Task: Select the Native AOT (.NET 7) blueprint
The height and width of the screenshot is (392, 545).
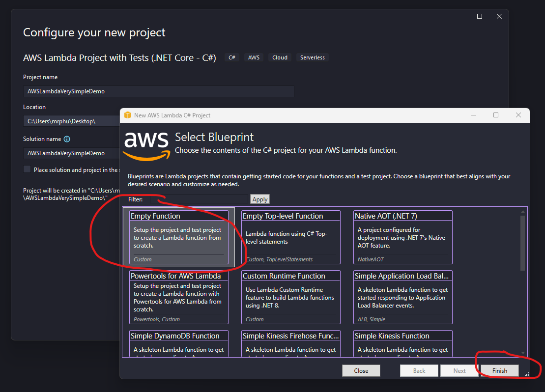Action: tap(403, 237)
